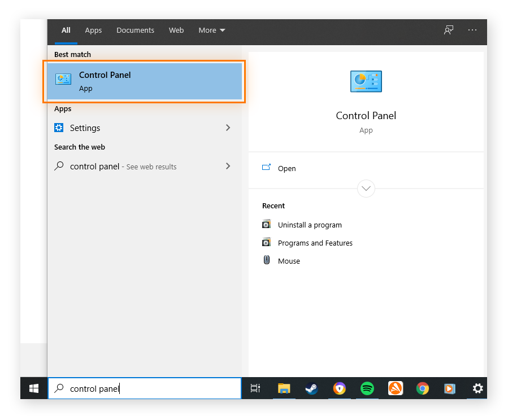Screen dimensions: 508x420
Task: Open recent item Uninstall a program
Action: click(x=310, y=225)
